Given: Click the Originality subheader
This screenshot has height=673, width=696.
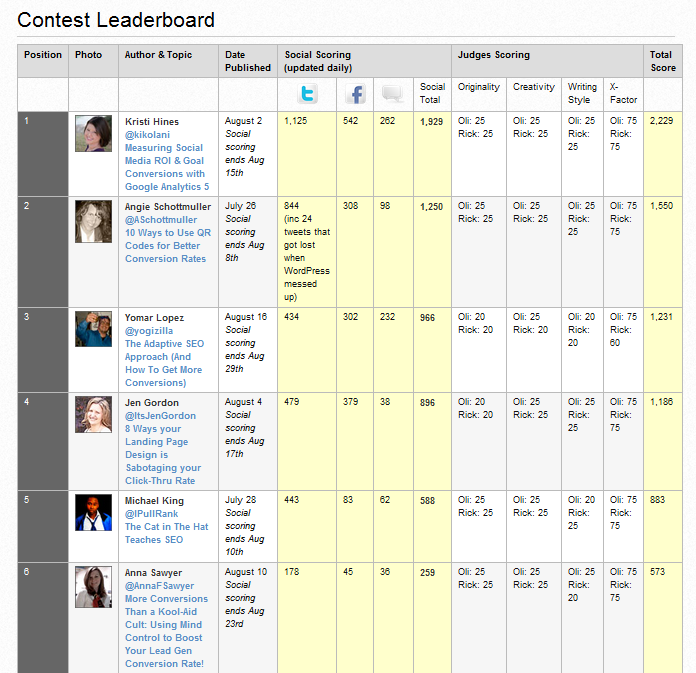Looking at the screenshot, I should point(478,87).
